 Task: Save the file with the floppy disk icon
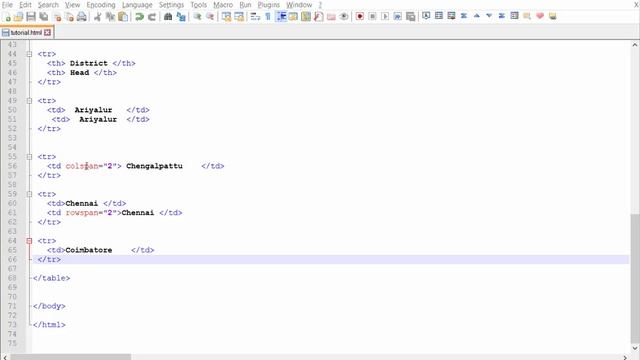[x=31, y=17]
